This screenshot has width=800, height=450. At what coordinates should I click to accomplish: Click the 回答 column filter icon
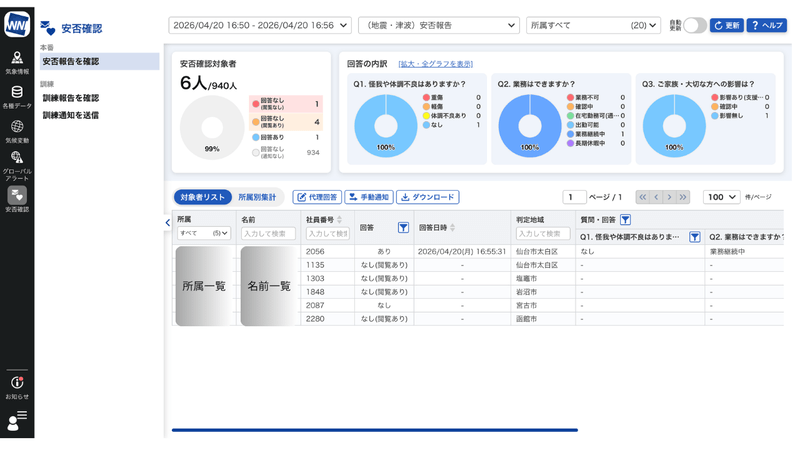pos(403,228)
